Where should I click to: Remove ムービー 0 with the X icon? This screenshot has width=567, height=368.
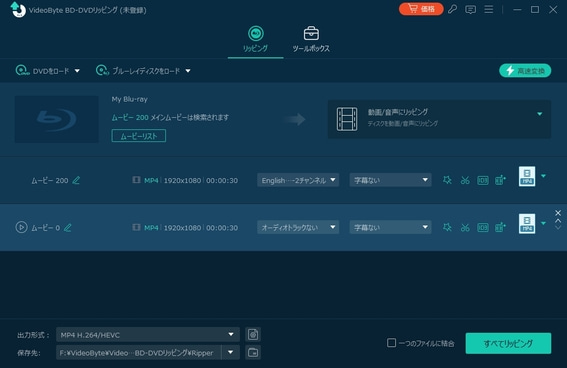click(x=558, y=213)
